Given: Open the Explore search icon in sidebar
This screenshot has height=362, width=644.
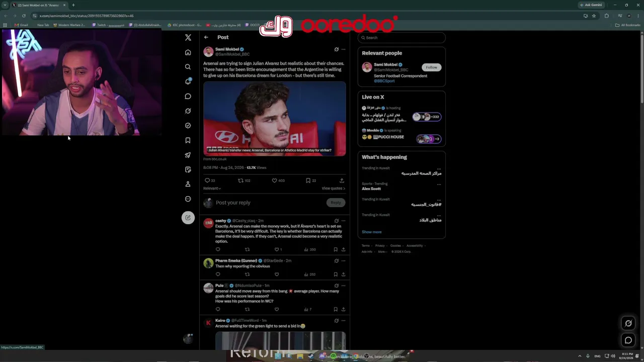Looking at the screenshot, I should click(188, 67).
